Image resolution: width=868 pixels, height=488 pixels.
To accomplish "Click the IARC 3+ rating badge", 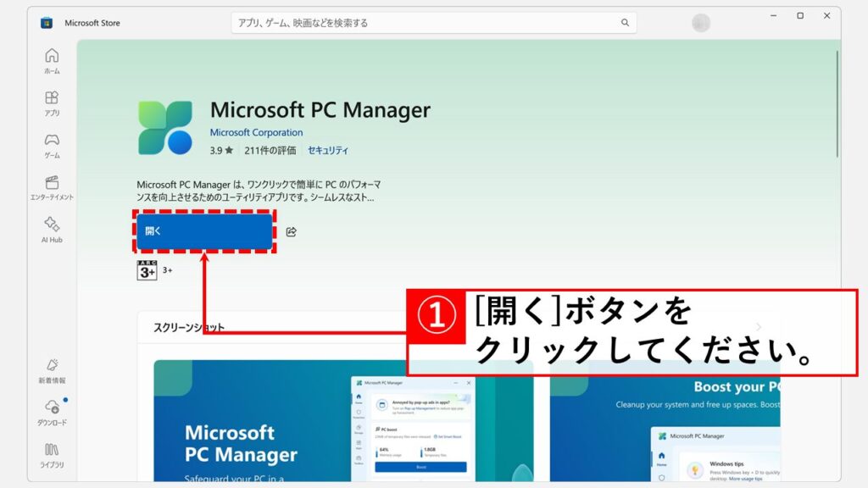I will pyautogui.click(x=147, y=270).
